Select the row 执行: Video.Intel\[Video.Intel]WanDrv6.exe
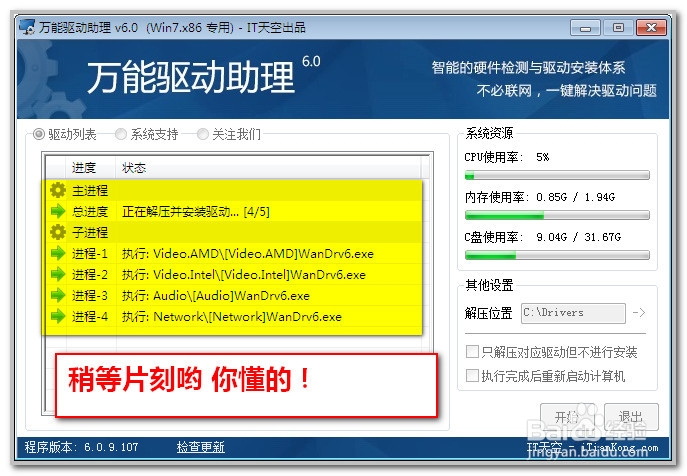 coord(234,274)
